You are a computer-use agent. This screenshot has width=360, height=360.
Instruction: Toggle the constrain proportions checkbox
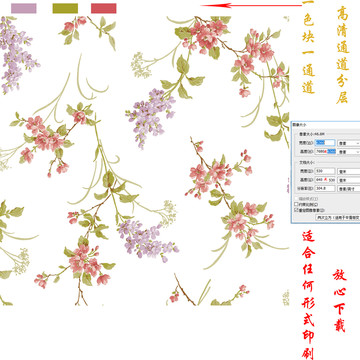[296, 204]
